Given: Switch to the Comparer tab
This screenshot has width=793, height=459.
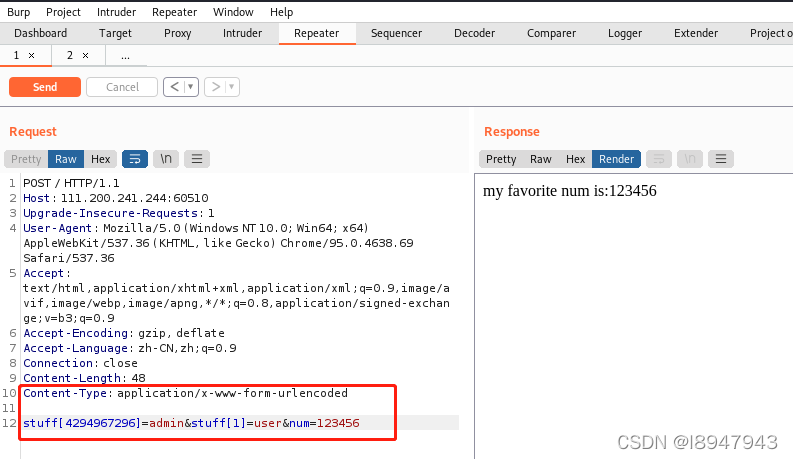Looking at the screenshot, I should (x=551, y=33).
